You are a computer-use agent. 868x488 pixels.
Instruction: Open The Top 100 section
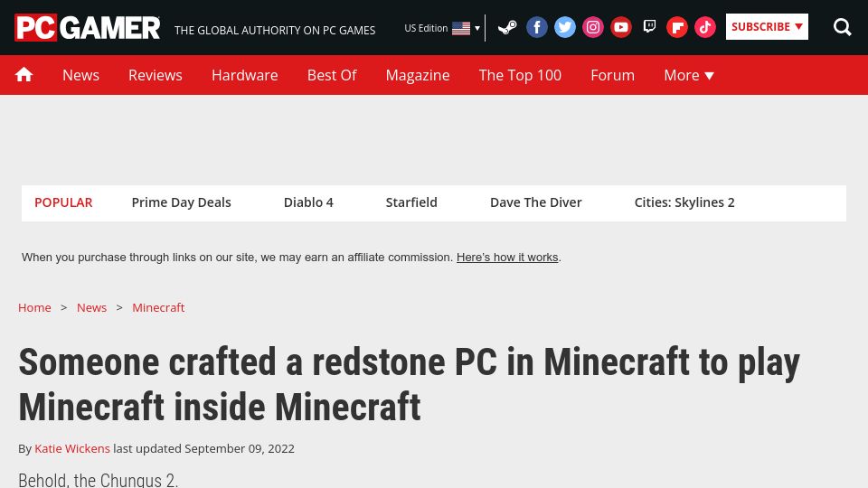pos(520,75)
